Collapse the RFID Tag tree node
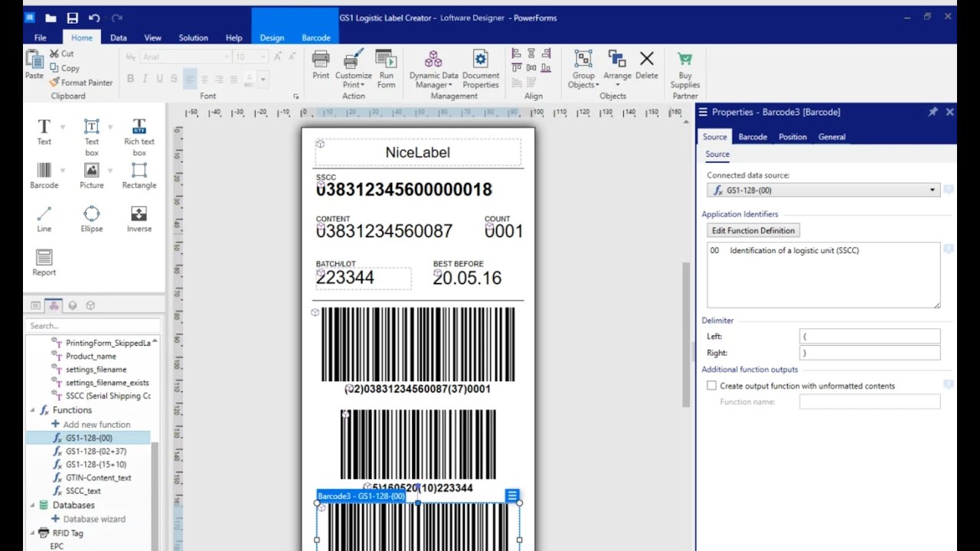Viewport: 980px width, 551px height. click(33, 533)
